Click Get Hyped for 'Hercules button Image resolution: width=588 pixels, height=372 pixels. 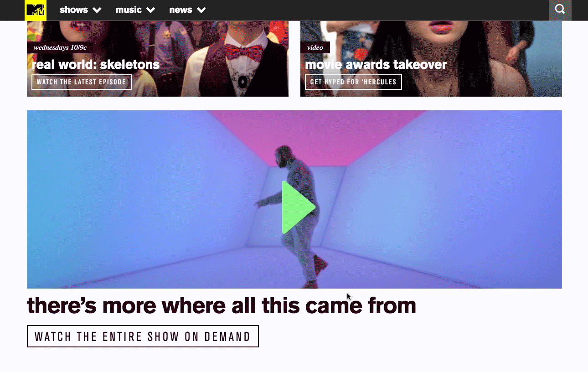[x=353, y=82]
